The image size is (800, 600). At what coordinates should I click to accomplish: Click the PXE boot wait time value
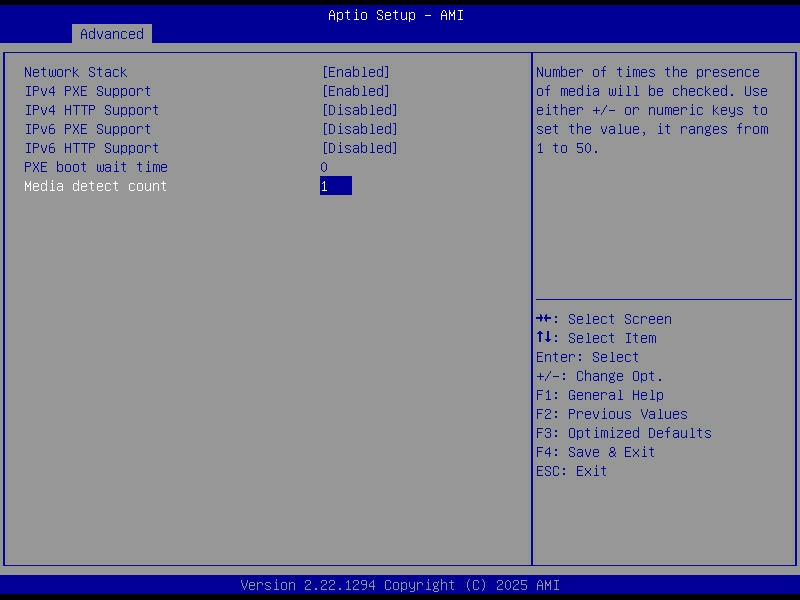click(324, 167)
